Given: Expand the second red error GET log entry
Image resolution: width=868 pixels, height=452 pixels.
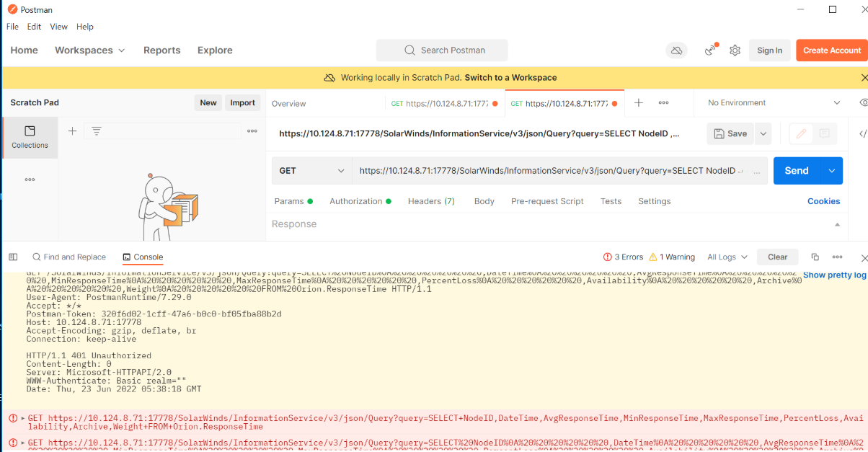Looking at the screenshot, I should pos(22,443).
